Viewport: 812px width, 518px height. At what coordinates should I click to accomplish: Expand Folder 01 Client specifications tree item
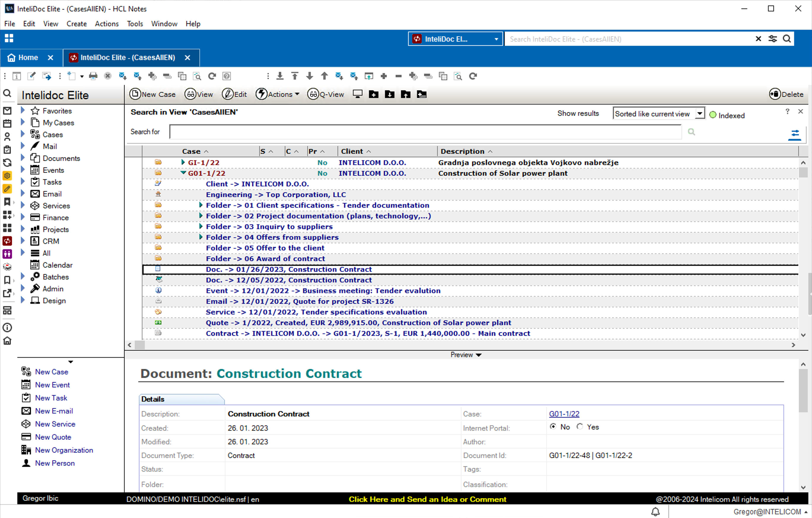tap(202, 205)
